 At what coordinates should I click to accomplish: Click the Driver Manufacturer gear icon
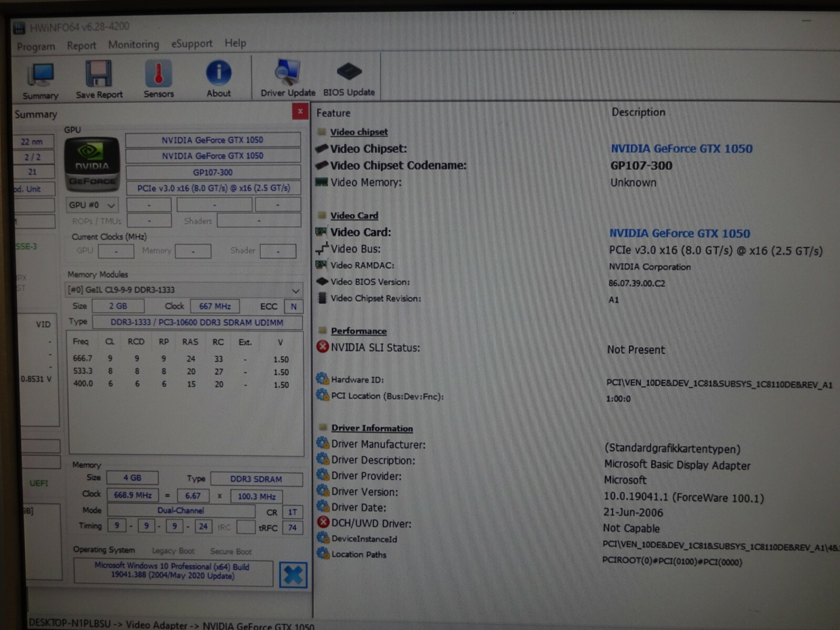(x=322, y=443)
